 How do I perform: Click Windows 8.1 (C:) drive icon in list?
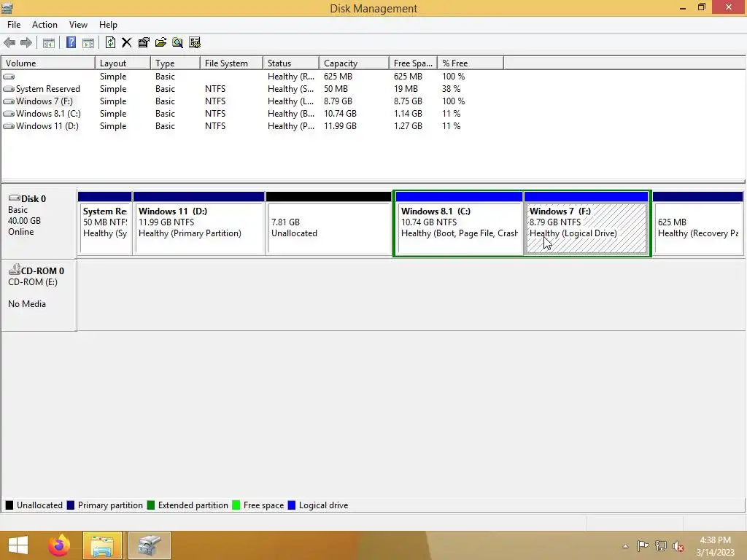point(9,113)
